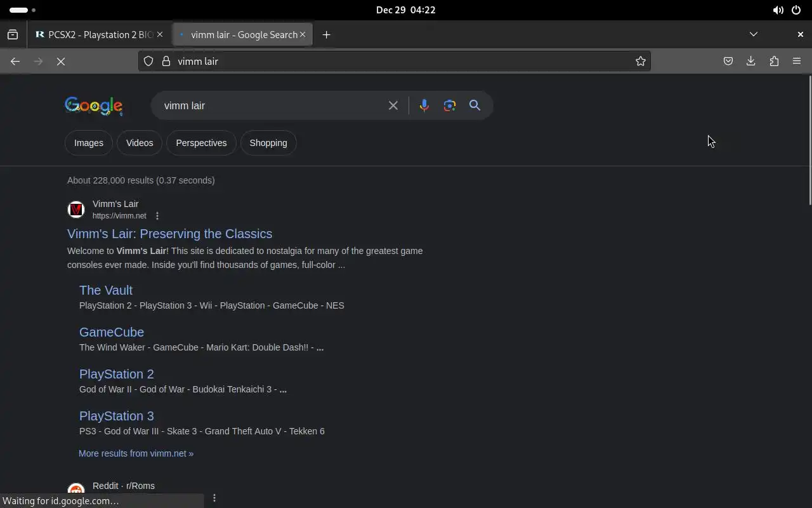Open Firefox application menu
Image resolution: width=812 pixels, height=508 pixels.
[797, 61]
